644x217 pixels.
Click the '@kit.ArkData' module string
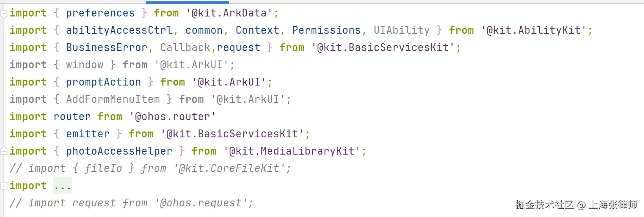229,13
